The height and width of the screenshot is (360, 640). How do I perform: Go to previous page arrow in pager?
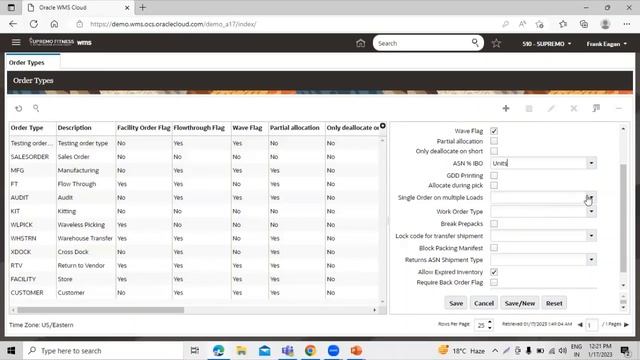coord(580,325)
